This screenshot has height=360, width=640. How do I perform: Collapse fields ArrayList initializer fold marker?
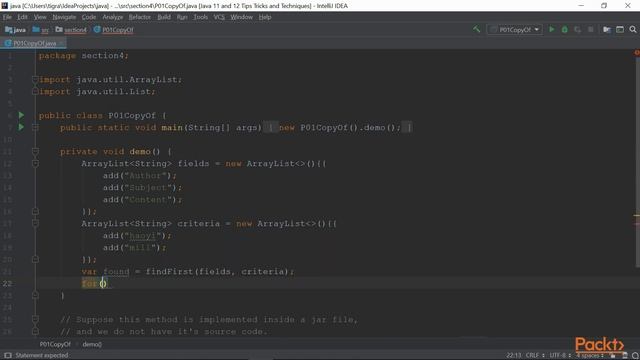click(x=35, y=164)
